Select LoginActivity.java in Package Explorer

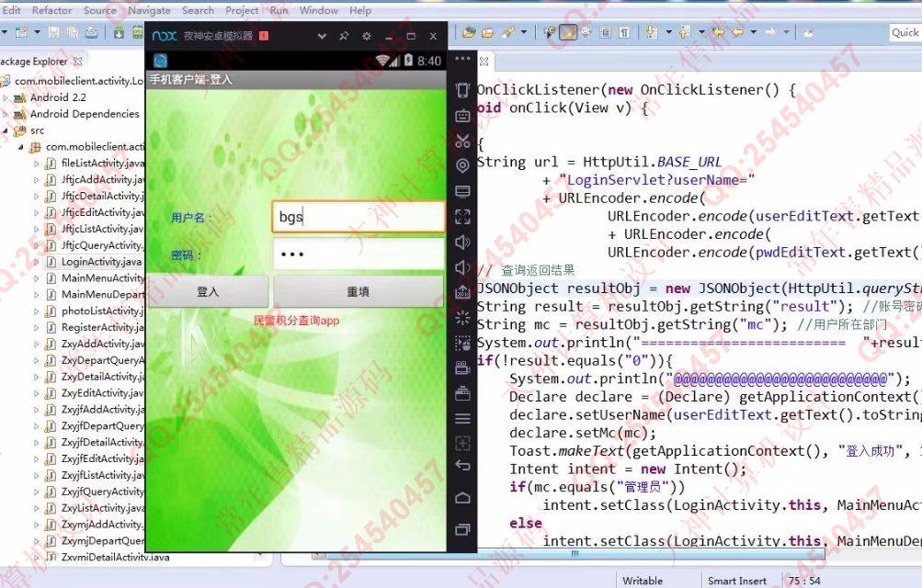point(101,262)
